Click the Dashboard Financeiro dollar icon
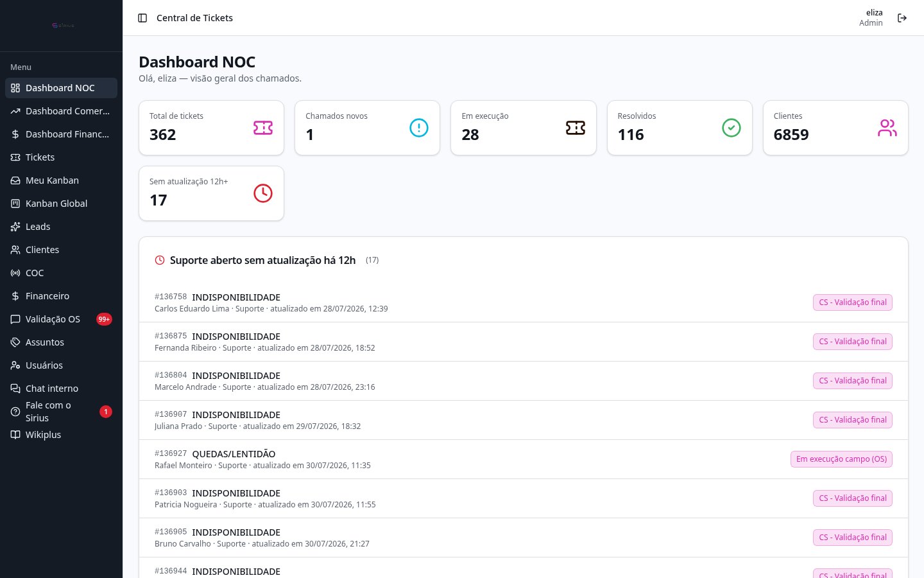The height and width of the screenshot is (578, 924). click(15, 134)
